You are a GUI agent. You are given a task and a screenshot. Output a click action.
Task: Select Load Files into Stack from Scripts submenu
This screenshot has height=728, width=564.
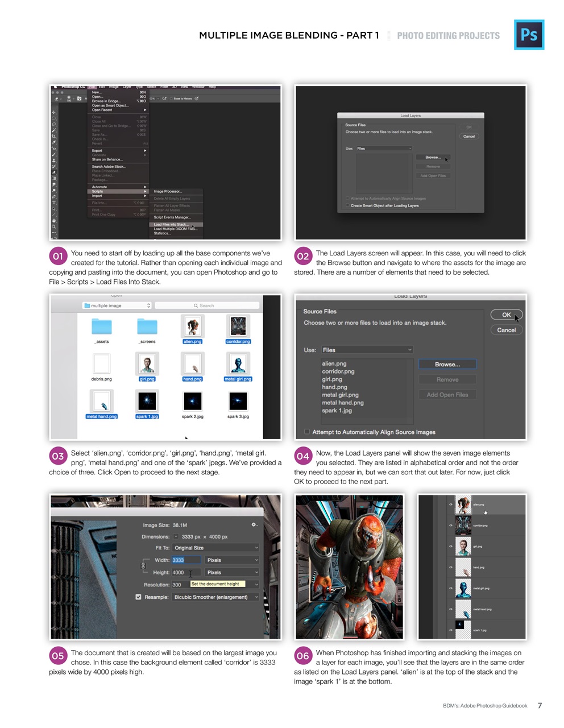click(x=171, y=225)
